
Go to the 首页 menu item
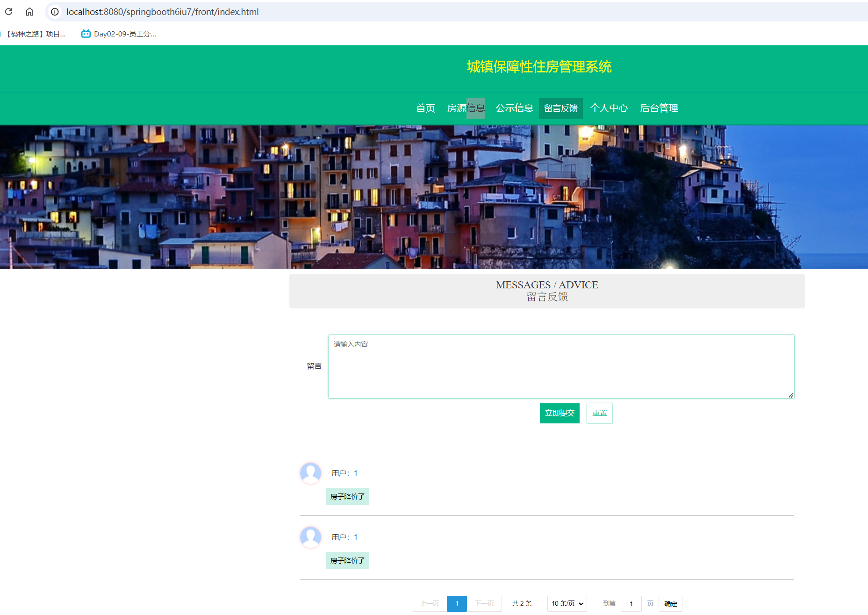coord(425,108)
